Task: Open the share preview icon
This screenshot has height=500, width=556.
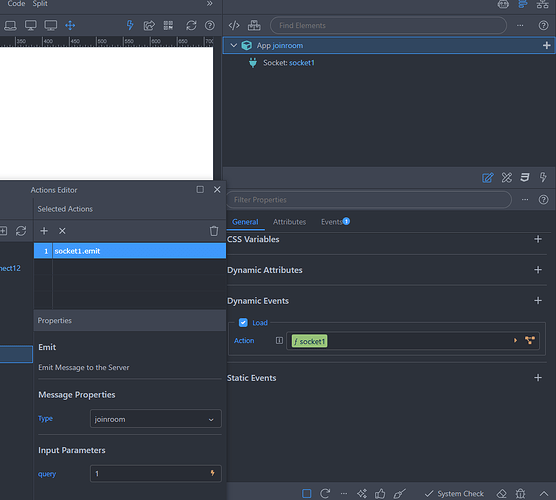Action: 149,26
